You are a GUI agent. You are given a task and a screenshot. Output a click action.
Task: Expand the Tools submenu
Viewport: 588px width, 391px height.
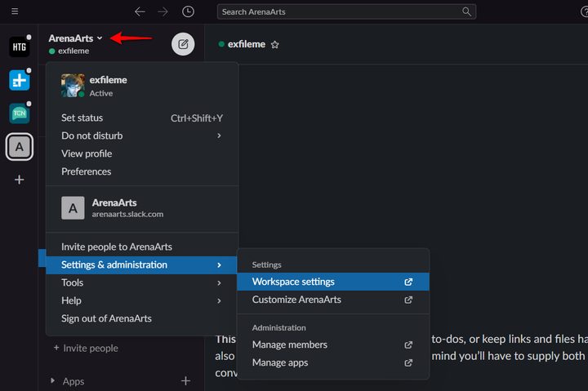click(x=142, y=282)
